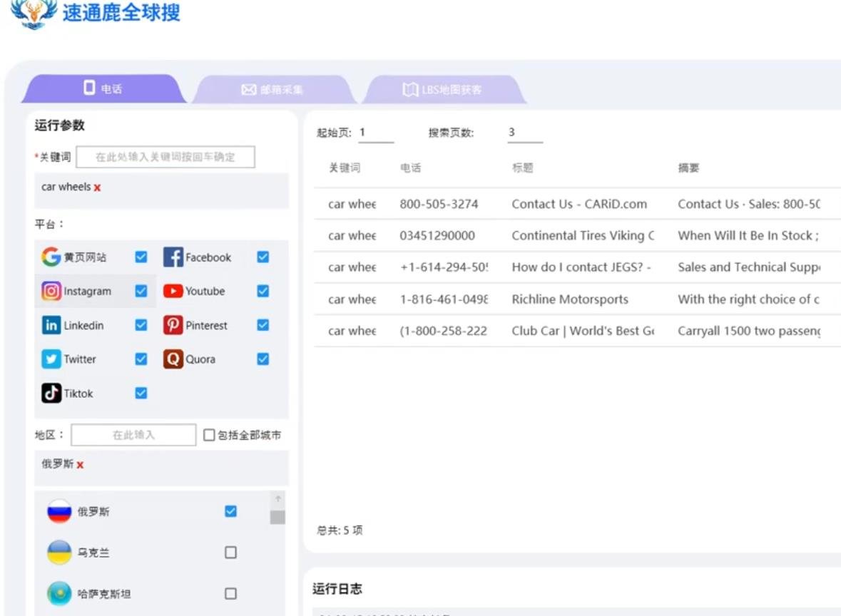Uncheck the Twitter platform checkbox
This screenshot has width=841, height=616.
point(141,359)
